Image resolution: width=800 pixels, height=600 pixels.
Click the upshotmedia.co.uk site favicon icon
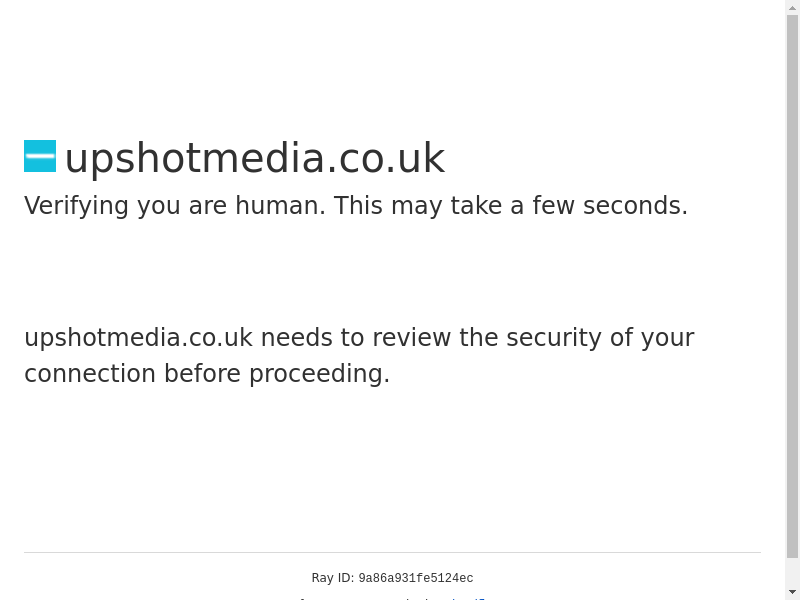coord(40,156)
